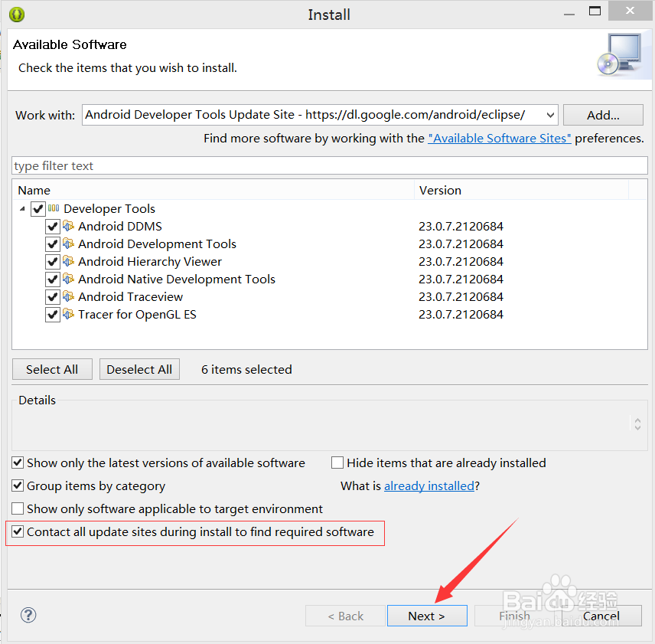This screenshot has width=655, height=644.
Task: Click Android DDMS version 23.0.7.2120684
Action: pos(461,226)
